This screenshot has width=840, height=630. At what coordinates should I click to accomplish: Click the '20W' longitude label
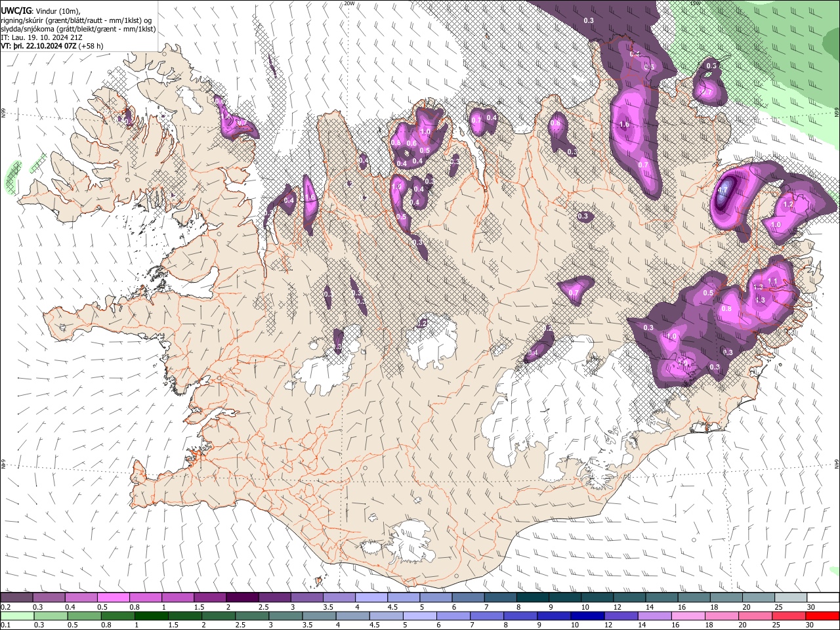[x=349, y=3]
